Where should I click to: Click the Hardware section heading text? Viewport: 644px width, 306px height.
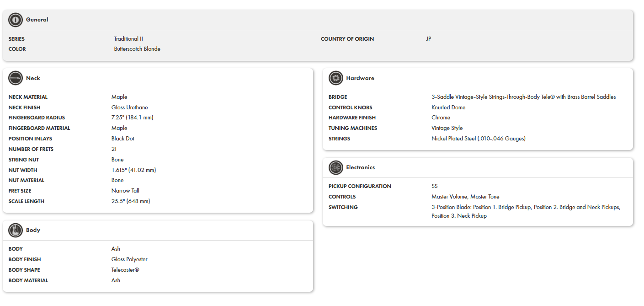(360, 78)
